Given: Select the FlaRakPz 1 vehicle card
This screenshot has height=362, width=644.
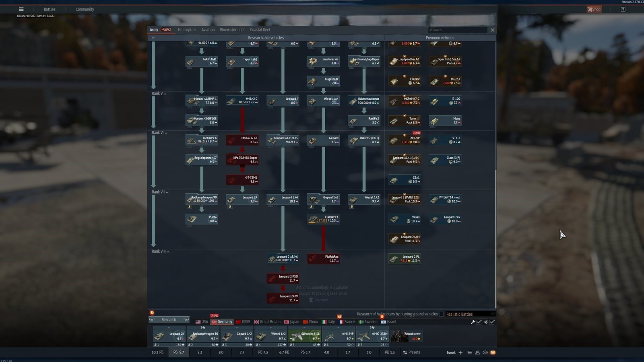Looking at the screenshot, I should click(324, 219).
